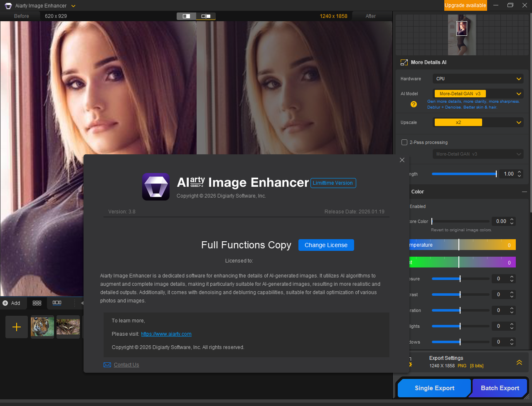Click the Release Date: 2026.01.19 text
Image resolution: width=532 pixels, height=406 pixels.
355,212
